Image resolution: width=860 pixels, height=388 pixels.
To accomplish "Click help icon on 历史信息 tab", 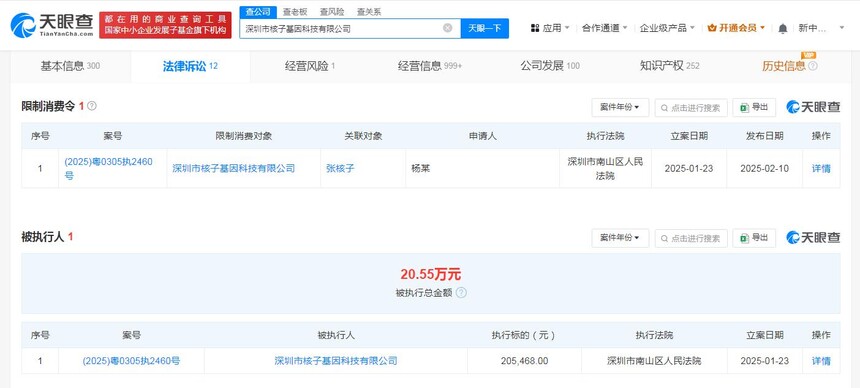I will point(812,66).
